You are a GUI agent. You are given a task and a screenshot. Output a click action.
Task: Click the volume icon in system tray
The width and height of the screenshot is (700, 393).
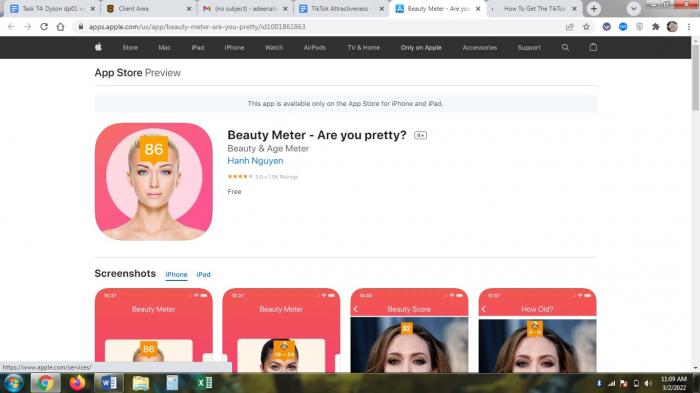pyautogui.click(x=648, y=384)
